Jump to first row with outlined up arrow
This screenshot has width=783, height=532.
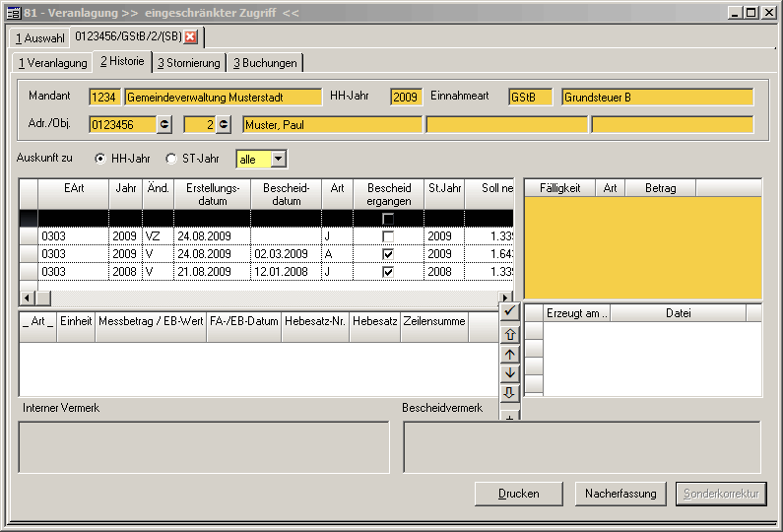[509, 334]
